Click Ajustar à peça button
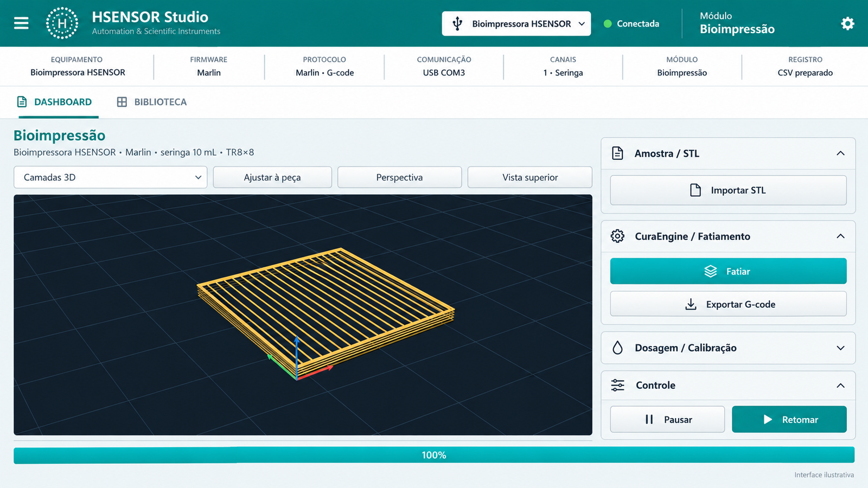The image size is (868, 488). [272, 177]
